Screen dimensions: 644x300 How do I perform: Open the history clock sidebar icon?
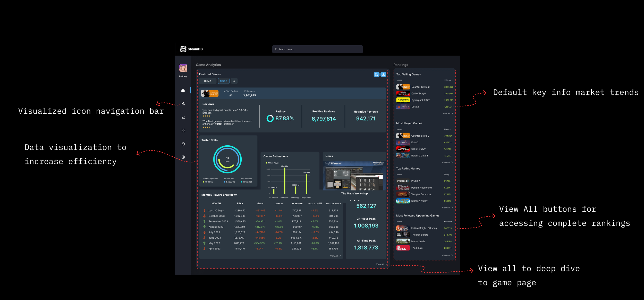click(x=183, y=144)
